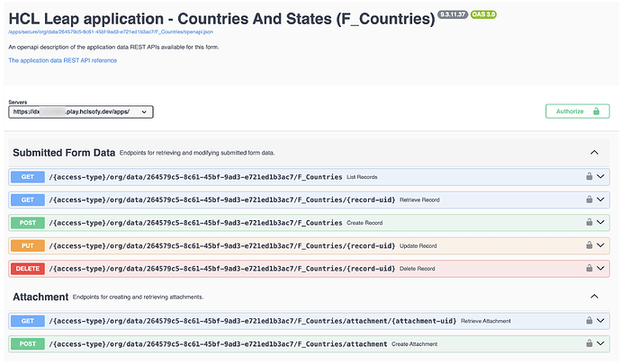Click the green POST badge for Create Record
Viewport: 621px width, 364px height.
[27, 222]
